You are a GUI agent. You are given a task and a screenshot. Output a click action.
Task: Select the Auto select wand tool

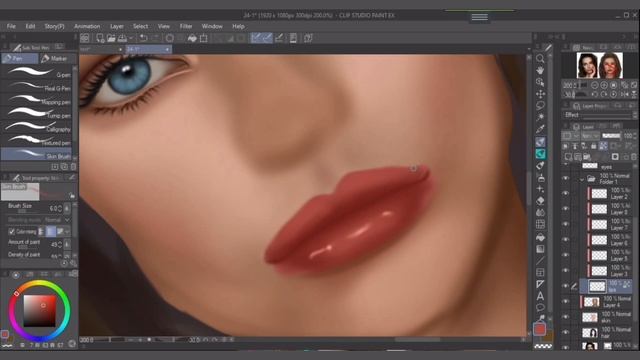[540, 118]
